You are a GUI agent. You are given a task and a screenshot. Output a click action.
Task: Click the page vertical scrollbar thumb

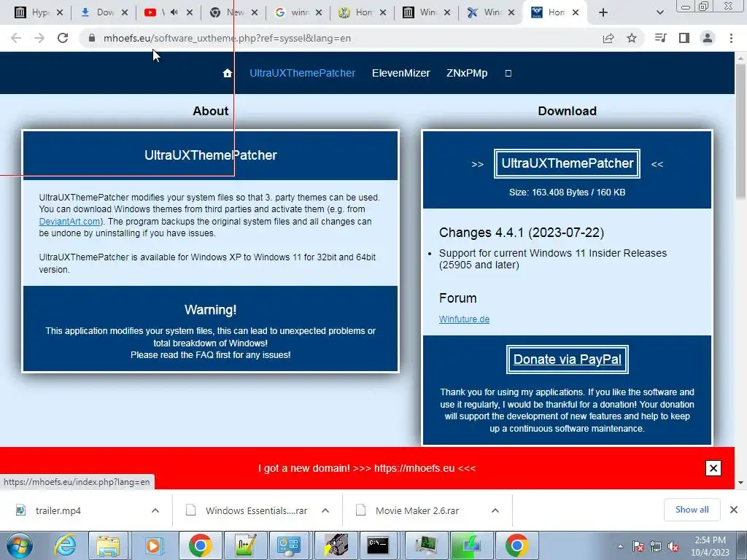click(740, 131)
